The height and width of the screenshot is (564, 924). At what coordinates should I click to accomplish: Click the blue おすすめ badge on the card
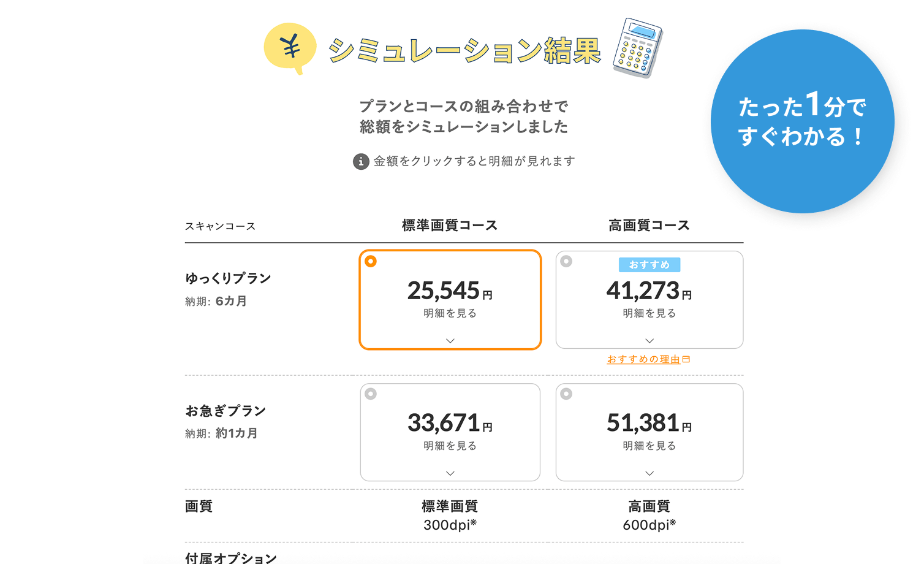tap(649, 264)
